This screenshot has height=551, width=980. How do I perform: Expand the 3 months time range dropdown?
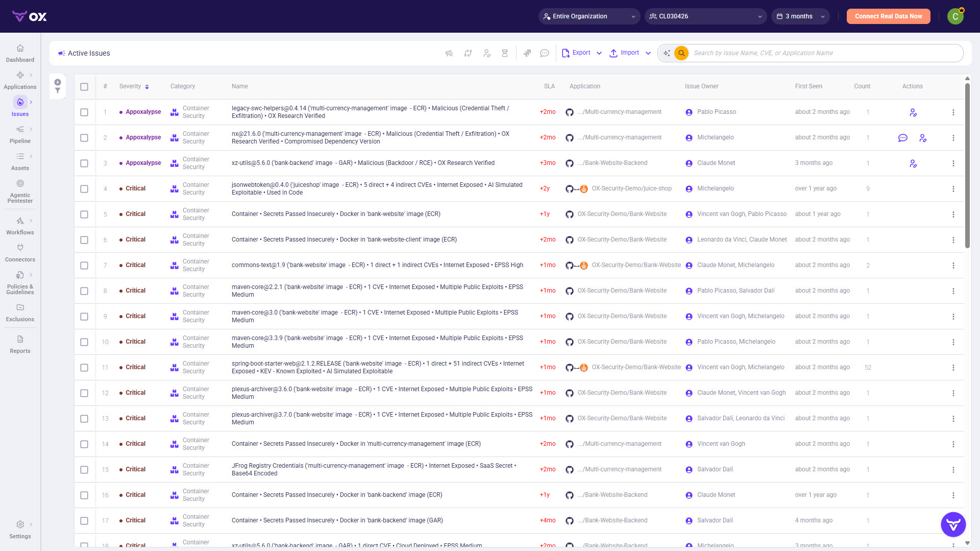800,16
